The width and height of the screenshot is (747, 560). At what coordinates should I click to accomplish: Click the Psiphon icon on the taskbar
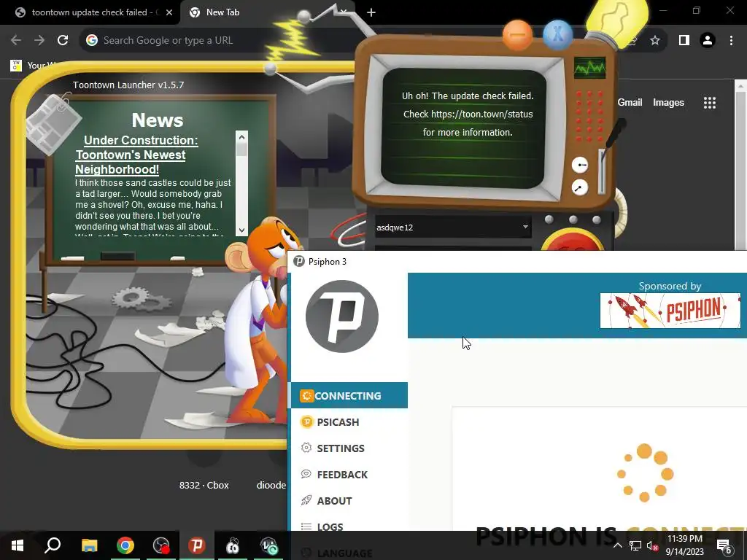[197, 545]
